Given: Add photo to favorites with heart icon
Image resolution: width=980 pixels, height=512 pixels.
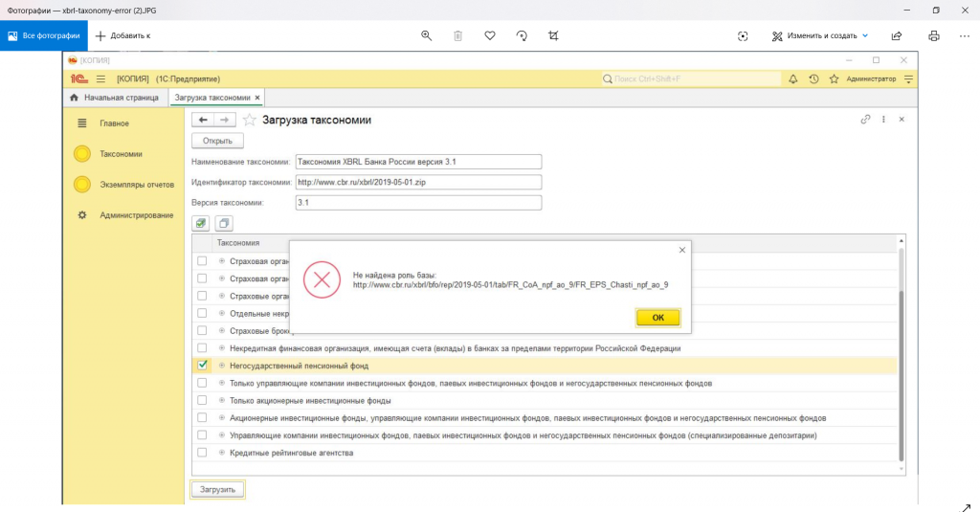Looking at the screenshot, I should [490, 35].
